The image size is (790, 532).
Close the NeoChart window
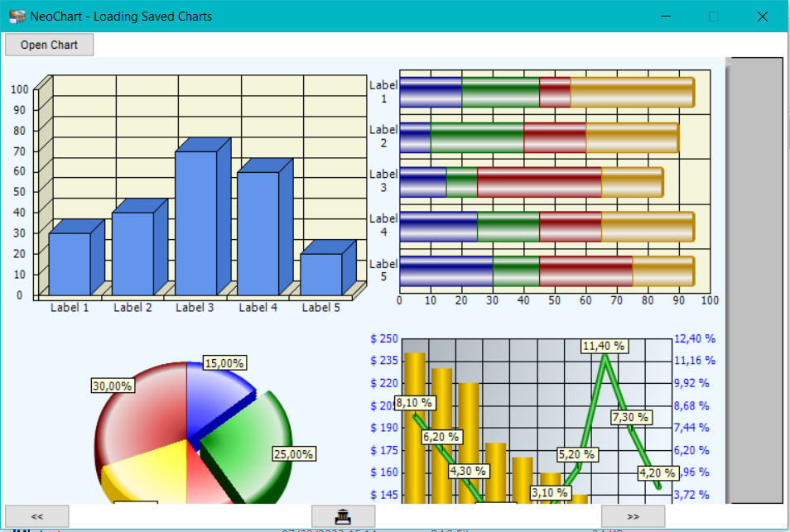coord(762,17)
